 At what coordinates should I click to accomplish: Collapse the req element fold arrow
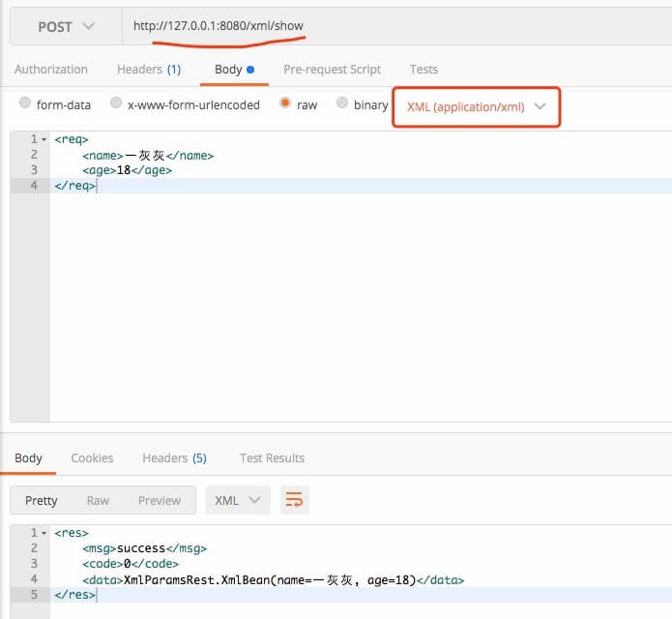(x=44, y=139)
